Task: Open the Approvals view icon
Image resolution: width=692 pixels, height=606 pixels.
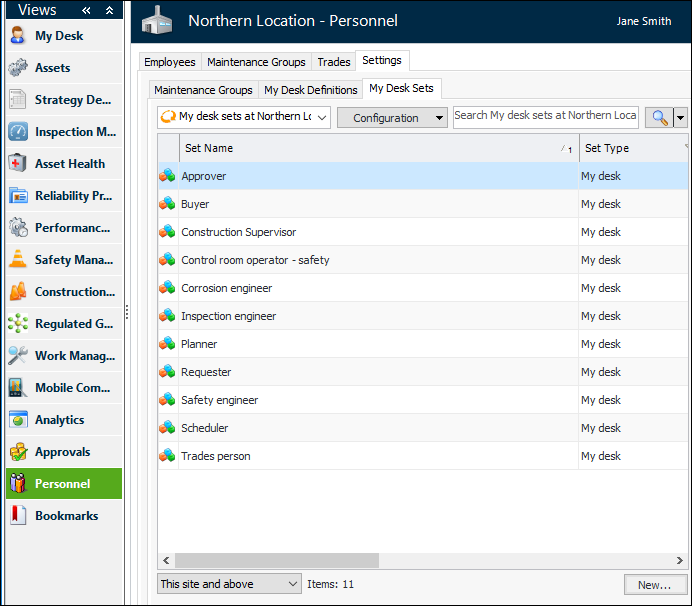Action: (18, 452)
